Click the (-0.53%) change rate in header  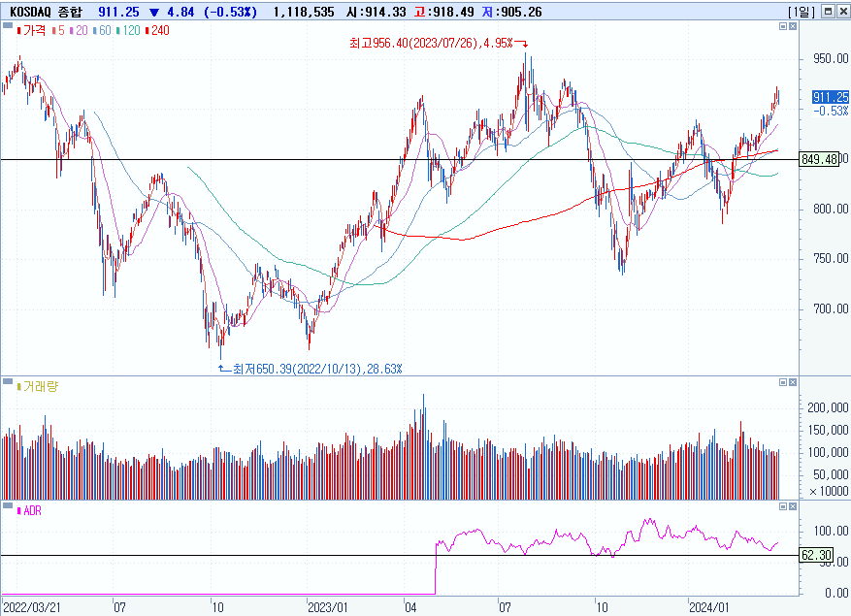coord(231,12)
